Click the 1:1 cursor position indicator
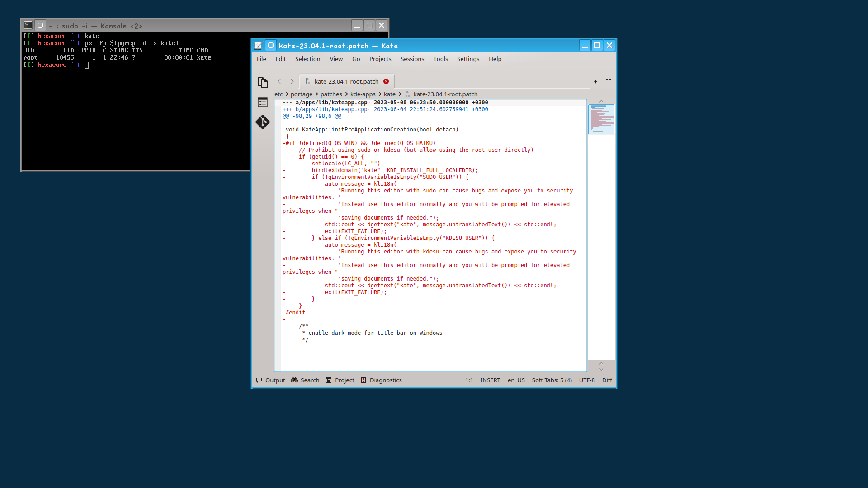This screenshot has width=868, height=488. (469, 380)
